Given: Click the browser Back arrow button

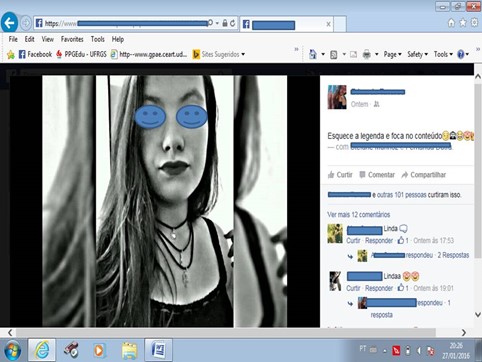Looking at the screenshot, I should point(9,23).
